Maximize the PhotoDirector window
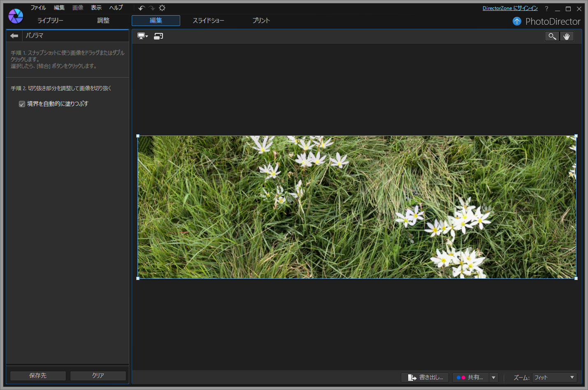 tap(568, 9)
